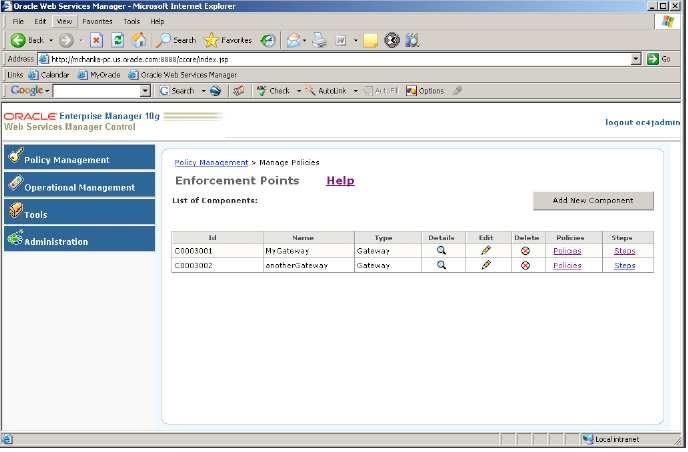The width and height of the screenshot is (688, 452).
Task: Open Steps link for MyGateway
Action: click(624, 251)
